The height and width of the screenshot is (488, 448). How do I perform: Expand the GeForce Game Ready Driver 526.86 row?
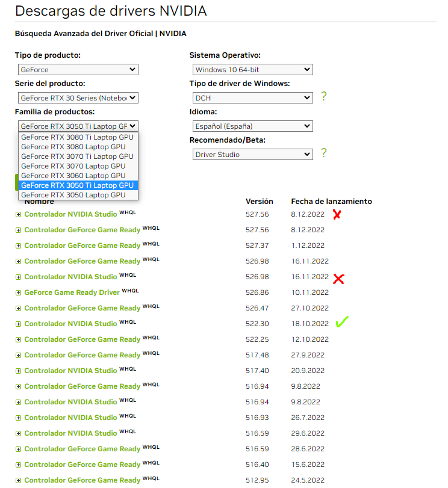tap(19, 292)
